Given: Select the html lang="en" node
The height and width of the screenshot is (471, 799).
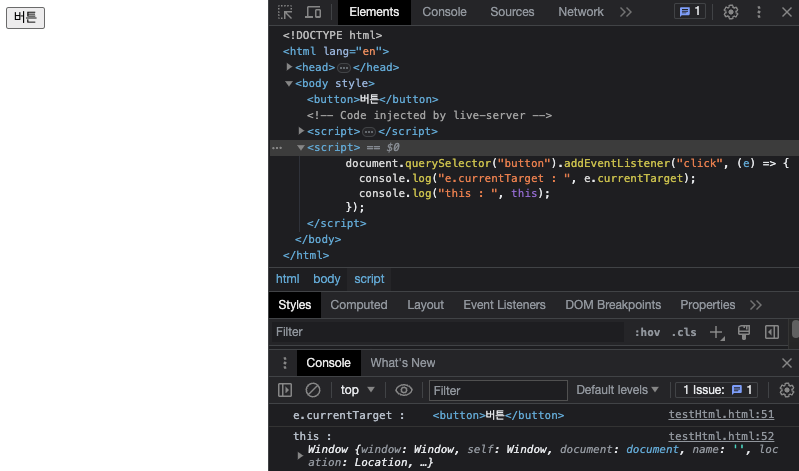Looking at the screenshot, I should coord(336,51).
